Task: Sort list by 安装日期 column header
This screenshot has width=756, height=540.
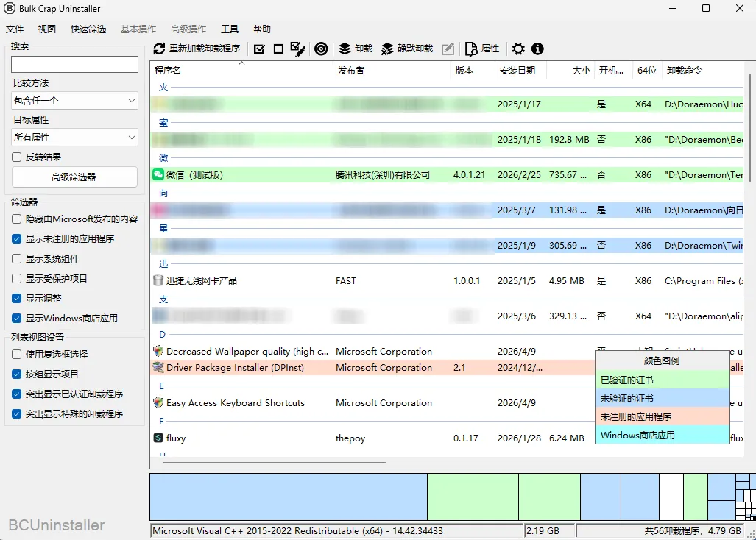Action: (520, 71)
